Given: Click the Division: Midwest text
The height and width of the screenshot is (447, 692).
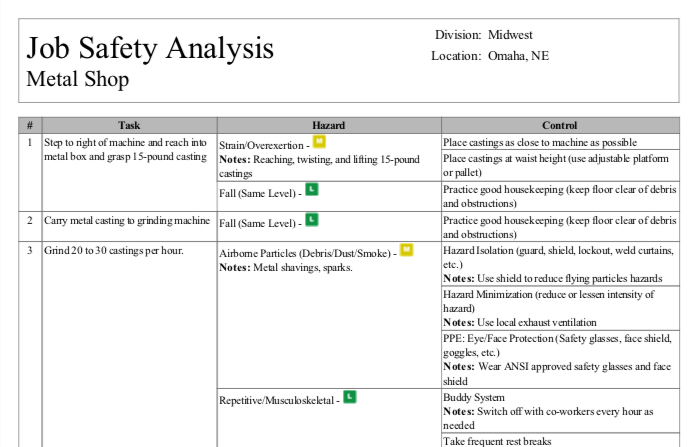Looking at the screenshot, I should coord(484,35).
